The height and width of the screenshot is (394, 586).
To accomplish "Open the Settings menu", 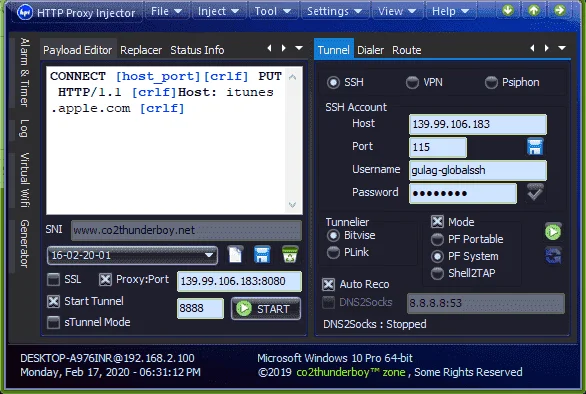I will [x=334, y=11].
